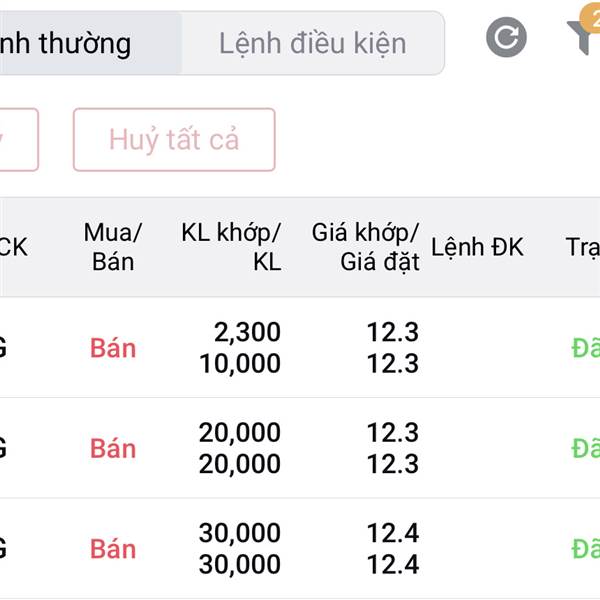Click the partially visible button left of Huỷ tất cả
This screenshot has width=600, height=600.
tap(19, 140)
